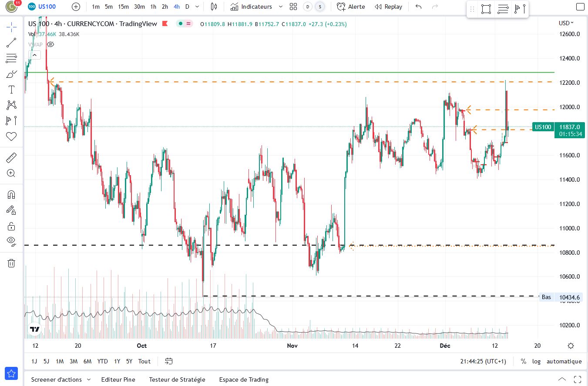Undo the last chart action
Image resolution: width=588 pixels, height=386 pixels.
pos(419,7)
